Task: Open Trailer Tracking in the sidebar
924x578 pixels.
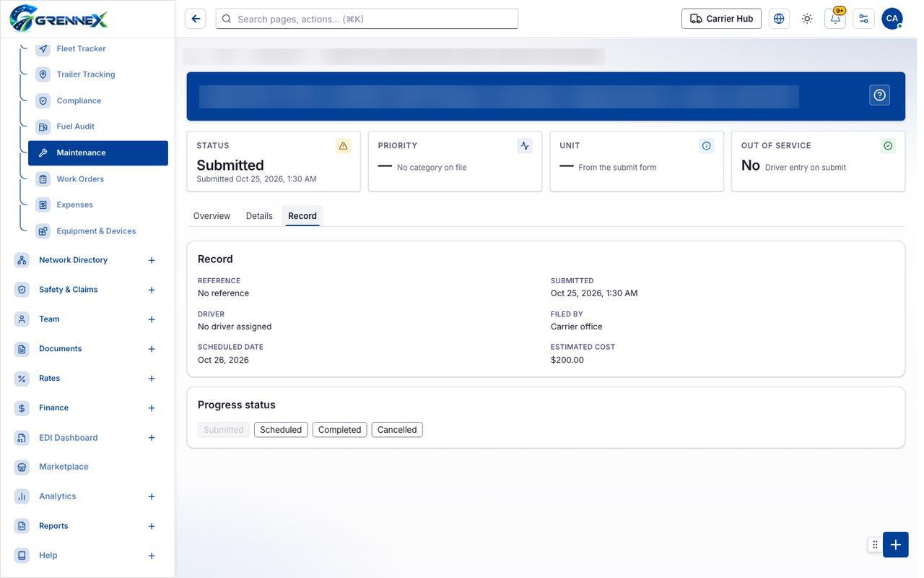Action: 98,74
